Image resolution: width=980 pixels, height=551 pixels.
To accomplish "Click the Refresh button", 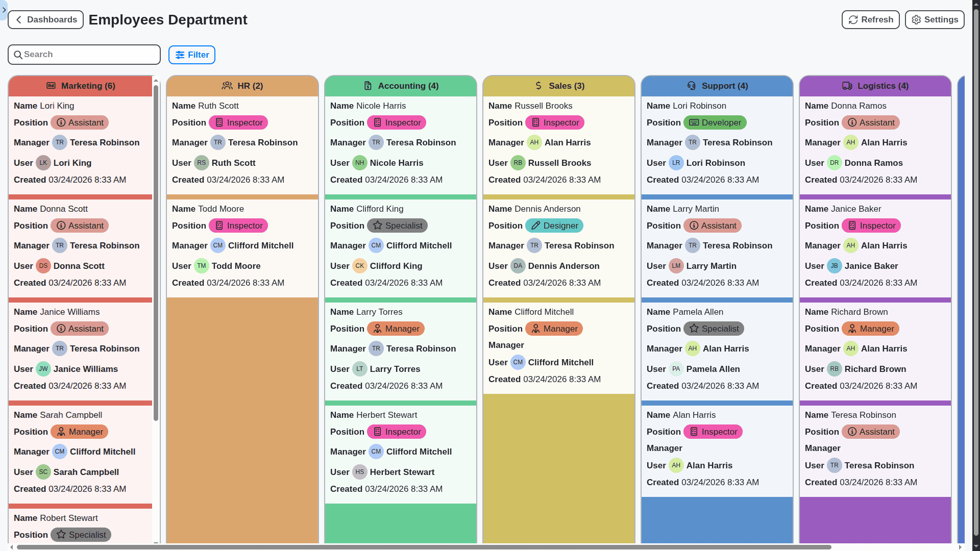I will (x=870, y=19).
